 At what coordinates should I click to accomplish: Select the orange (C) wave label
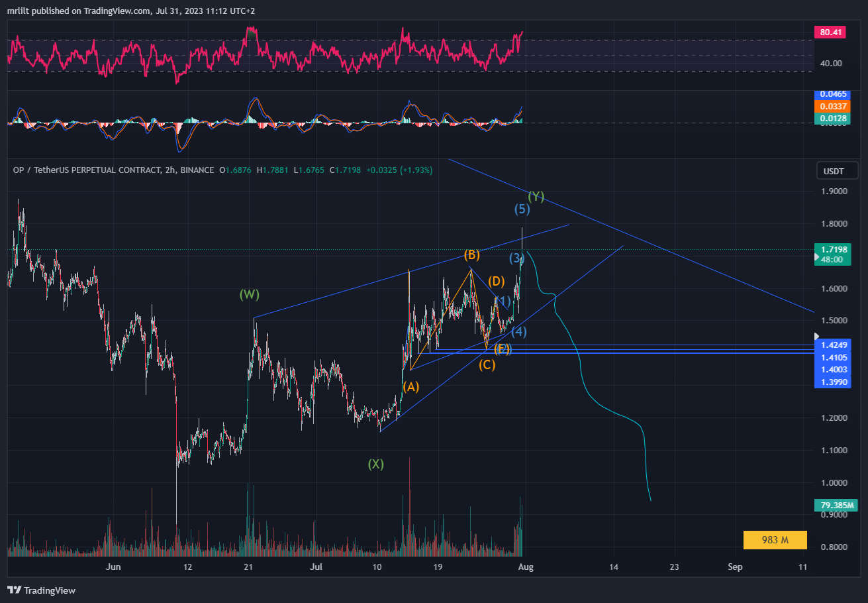487,364
